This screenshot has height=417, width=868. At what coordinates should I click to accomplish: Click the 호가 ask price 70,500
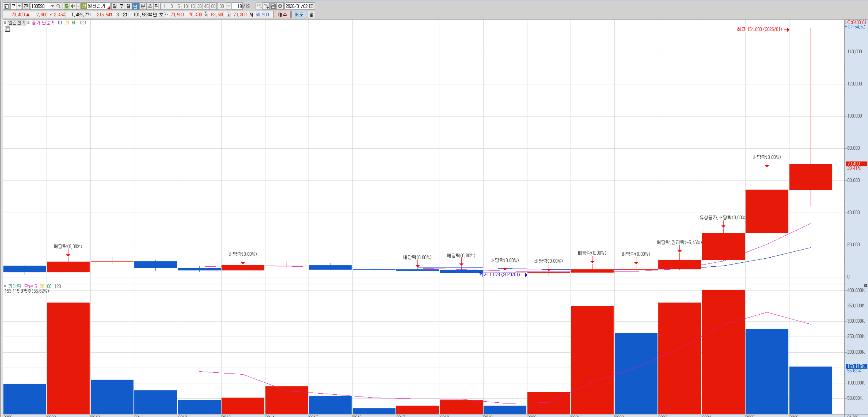(x=177, y=14)
